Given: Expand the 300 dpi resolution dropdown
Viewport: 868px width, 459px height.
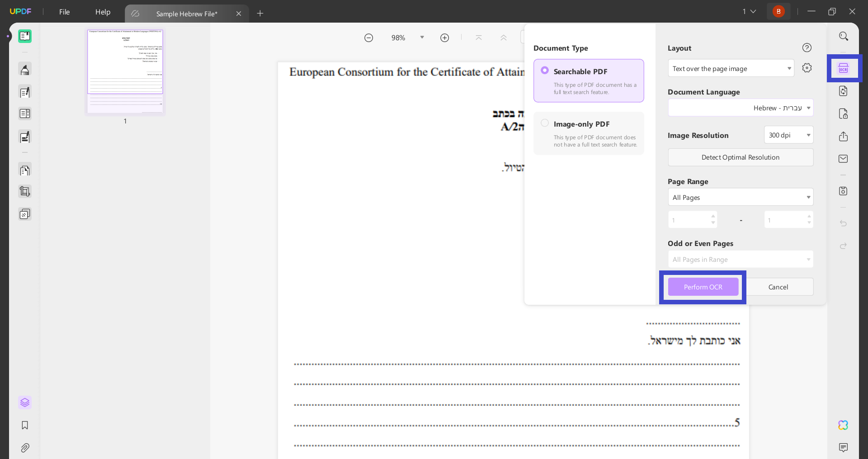Looking at the screenshot, I should tap(789, 135).
